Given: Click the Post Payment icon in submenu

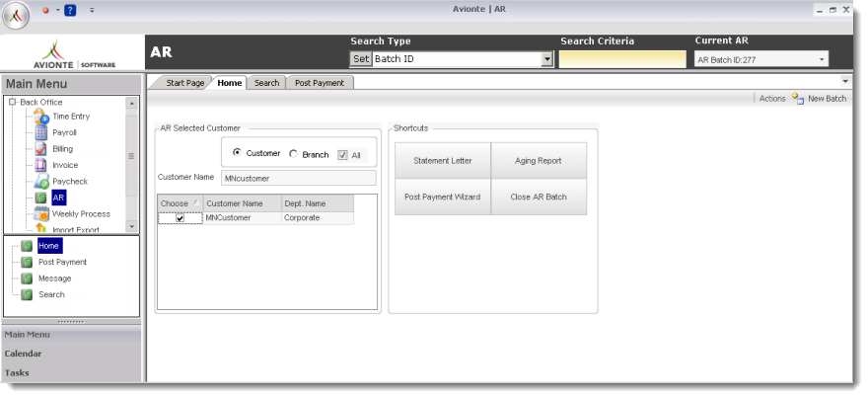Looking at the screenshot, I should point(27,262).
